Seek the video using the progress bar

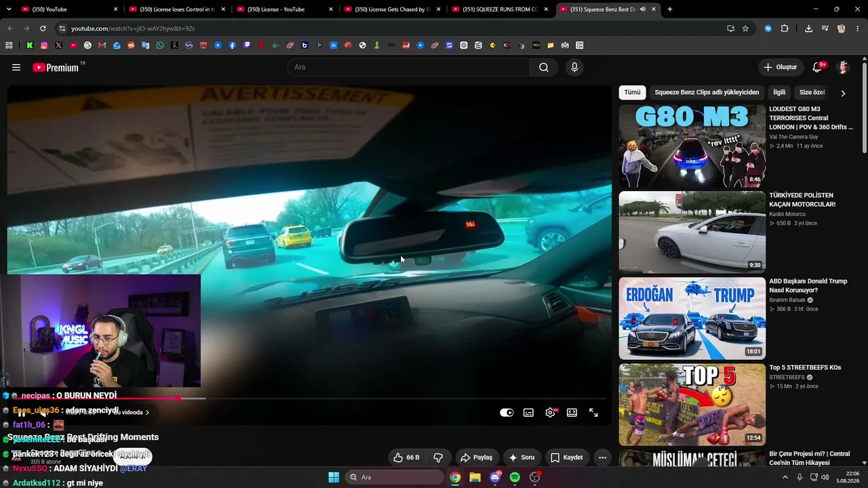point(309,399)
